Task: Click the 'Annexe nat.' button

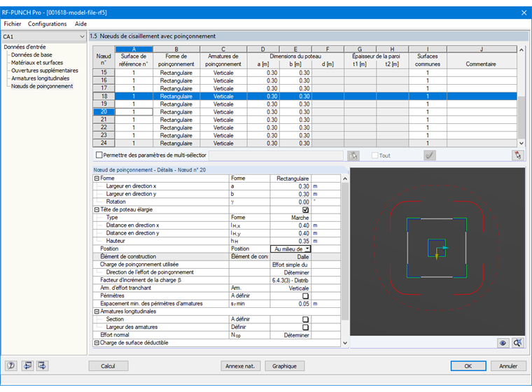Action: click(240, 366)
